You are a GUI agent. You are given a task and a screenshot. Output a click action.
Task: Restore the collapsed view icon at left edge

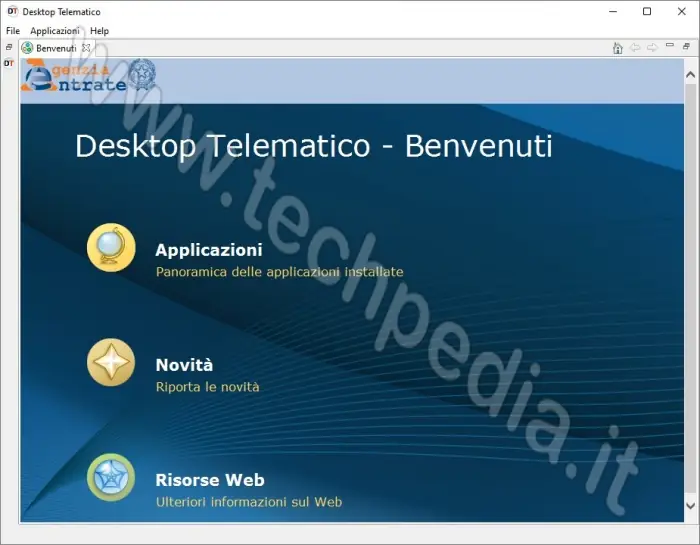(8, 47)
